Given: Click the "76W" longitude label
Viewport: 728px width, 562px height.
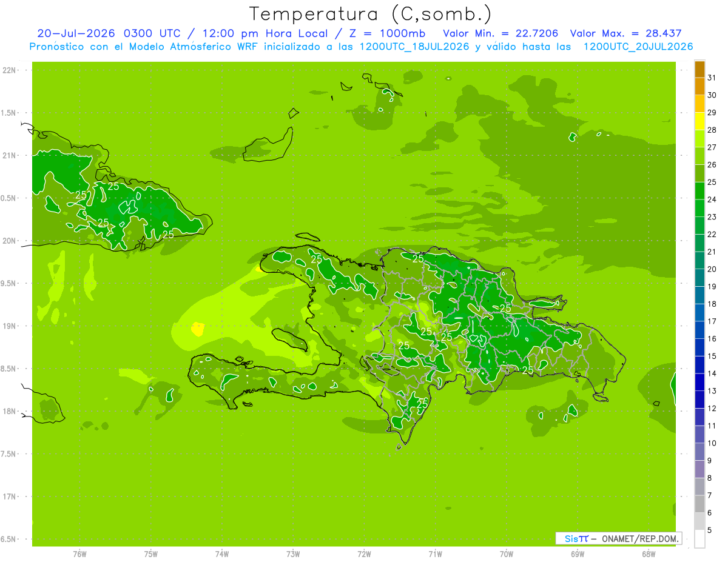Looking at the screenshot, I should pyautogui.click(x=79, y=554).
